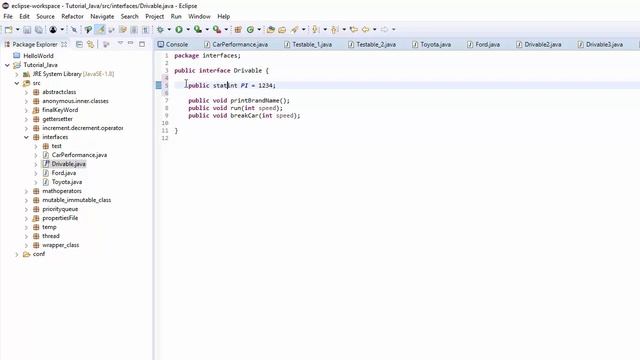Open the Back history dropdown arrow
640x360 pixels.
(x=375, y=29)
